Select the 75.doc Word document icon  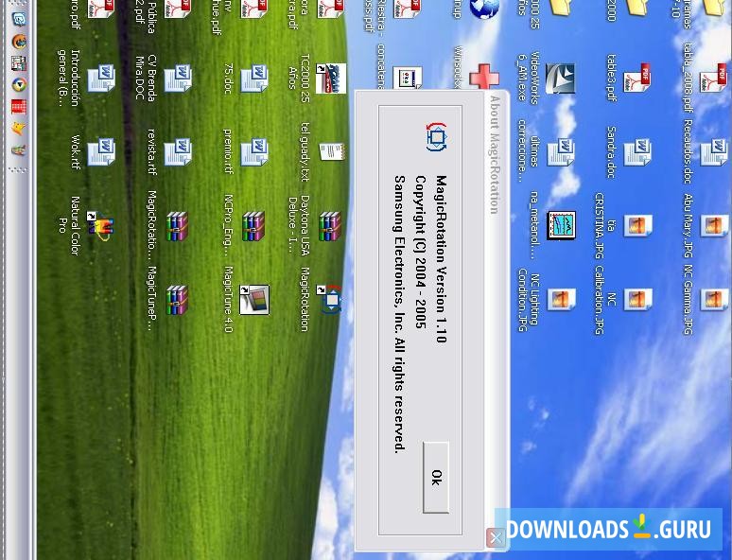click(254, 79)
